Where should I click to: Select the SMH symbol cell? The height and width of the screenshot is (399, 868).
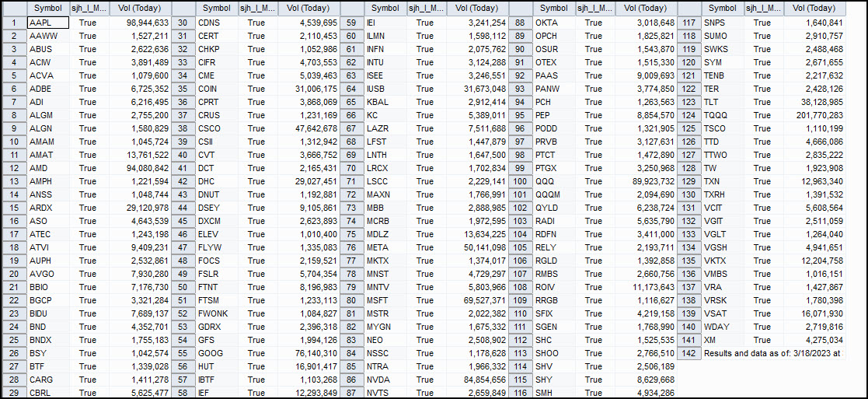pyautogui.click(x=554, y=392)
